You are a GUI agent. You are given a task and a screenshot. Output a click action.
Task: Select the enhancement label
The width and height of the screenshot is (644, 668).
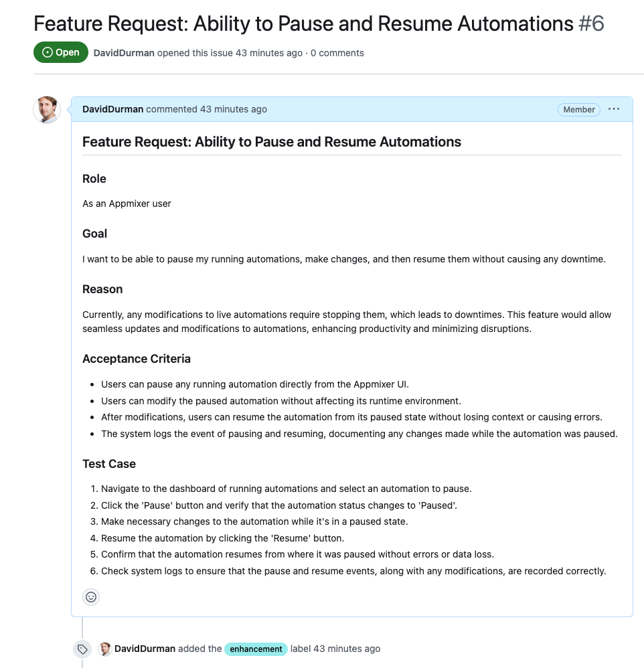coord(256,649)
